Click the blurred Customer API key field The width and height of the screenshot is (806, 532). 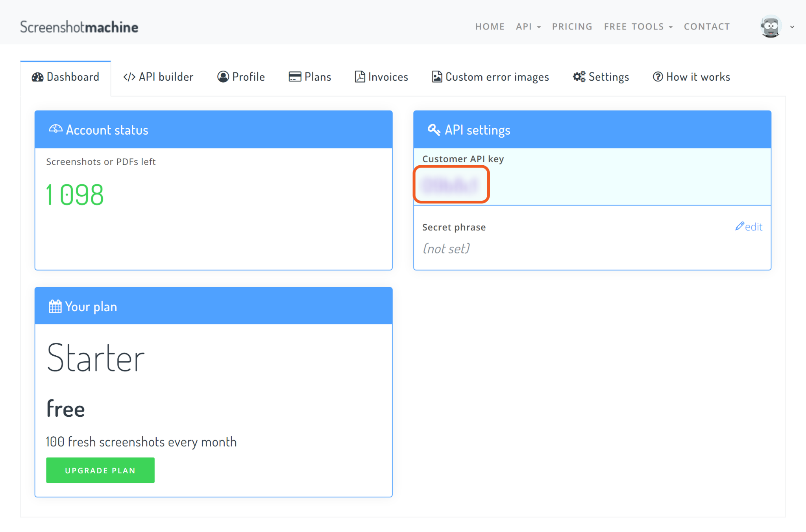(x=451, y=185)
